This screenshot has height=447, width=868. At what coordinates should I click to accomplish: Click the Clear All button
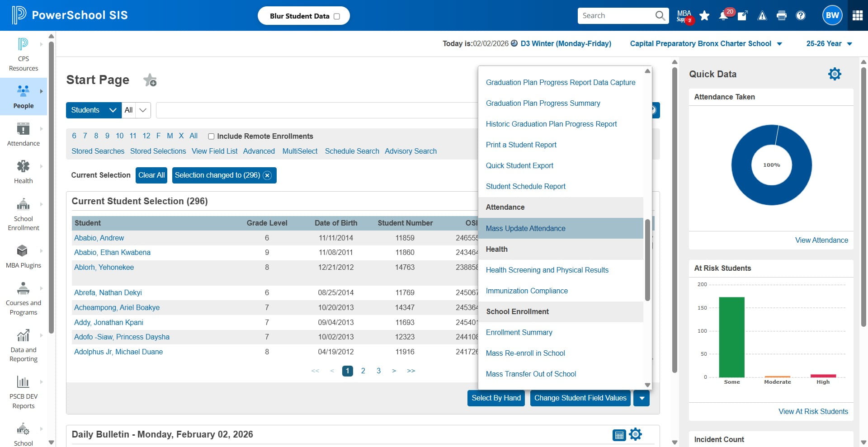click(151, 175)
